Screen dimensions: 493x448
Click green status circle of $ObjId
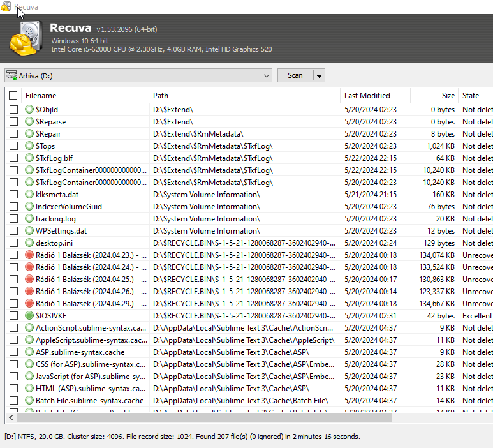(29, 109)
